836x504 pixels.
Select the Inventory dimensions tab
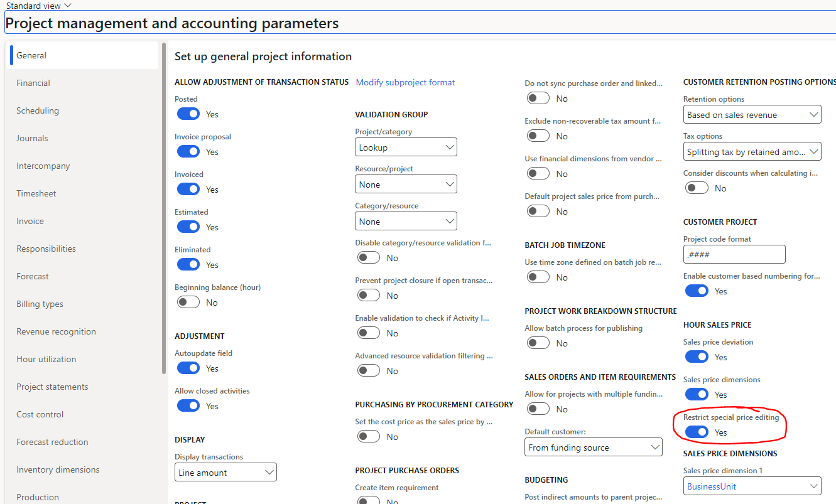[x=84, y=469]
